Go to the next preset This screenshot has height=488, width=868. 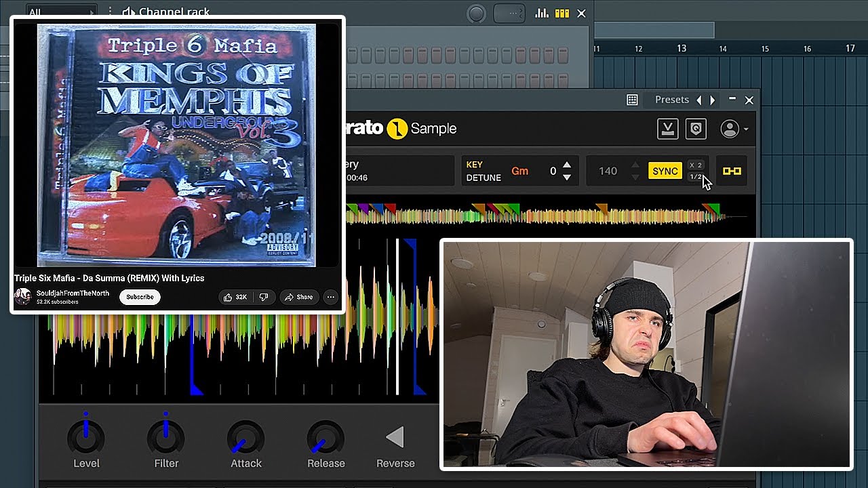(712, 100)
